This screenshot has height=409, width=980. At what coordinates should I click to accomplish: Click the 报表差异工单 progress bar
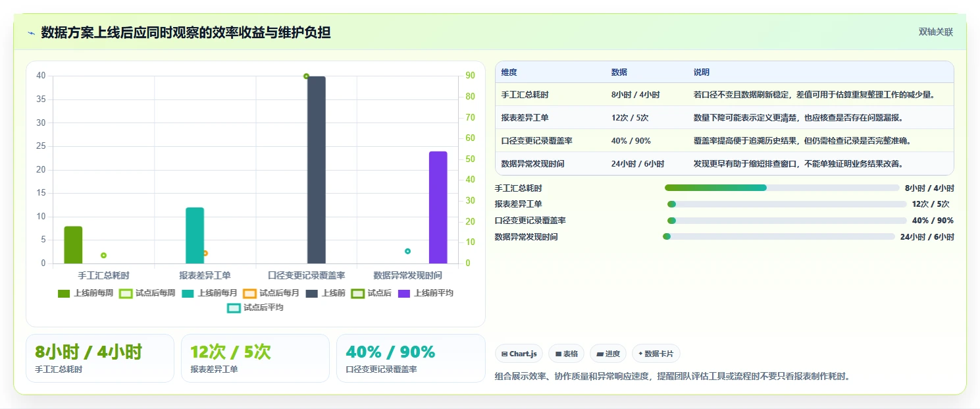[786, 204]
